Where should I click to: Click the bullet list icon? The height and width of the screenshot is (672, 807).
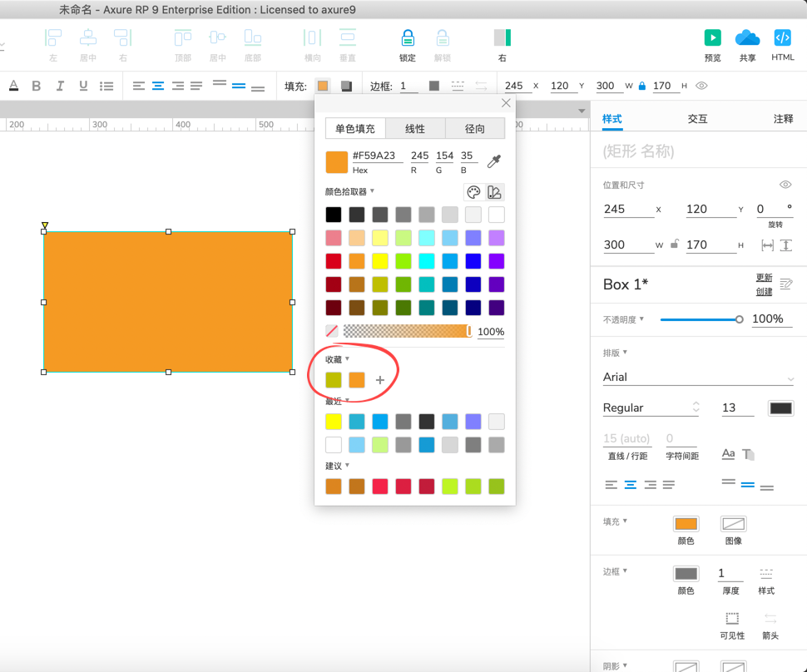click(106, 86)
